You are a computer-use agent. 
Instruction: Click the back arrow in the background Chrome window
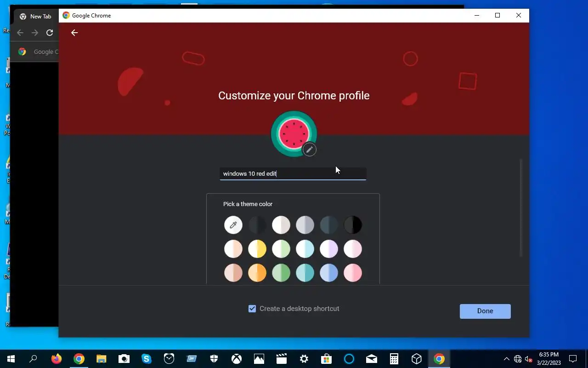[20, 33]
